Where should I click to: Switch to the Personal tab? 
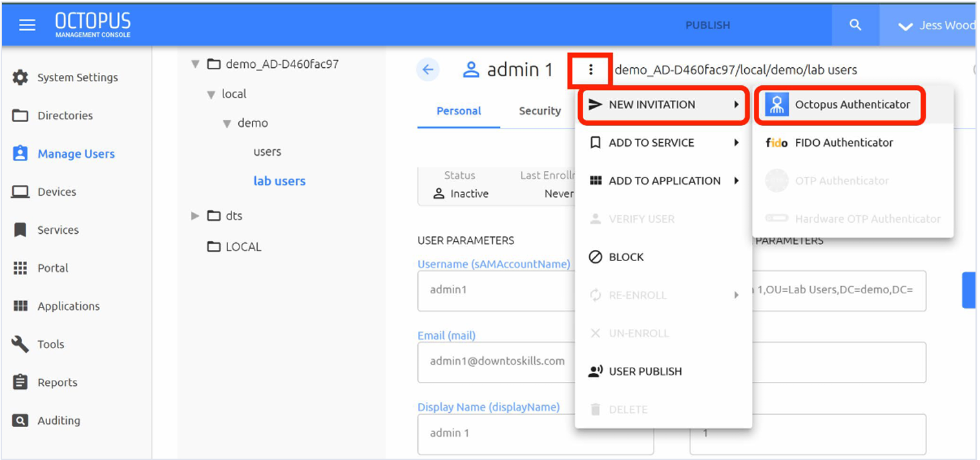tap(459, 111)
